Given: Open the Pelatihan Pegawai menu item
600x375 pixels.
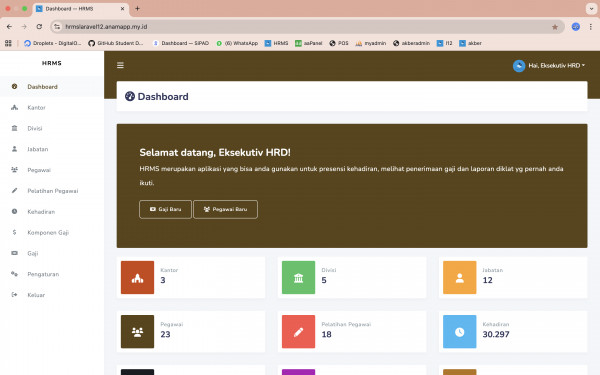Looking at the screenshot, I should tap(52, 191).
